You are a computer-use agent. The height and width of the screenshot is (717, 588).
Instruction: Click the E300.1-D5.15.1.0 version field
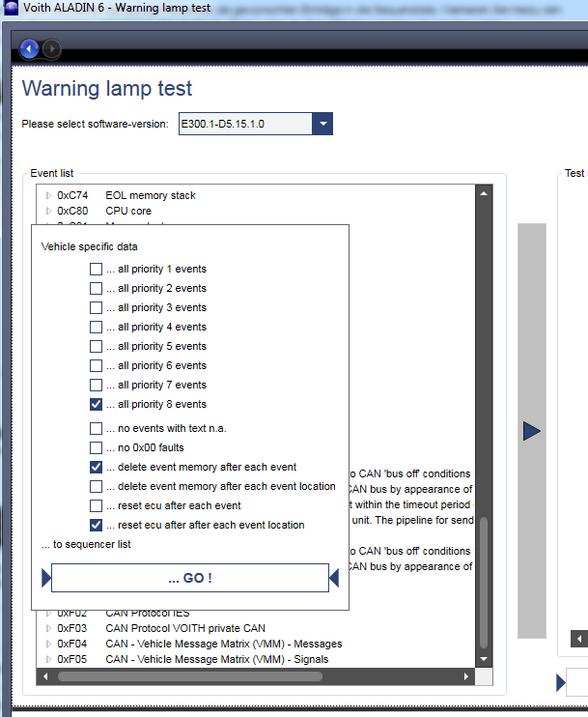[x=245, y=124]
